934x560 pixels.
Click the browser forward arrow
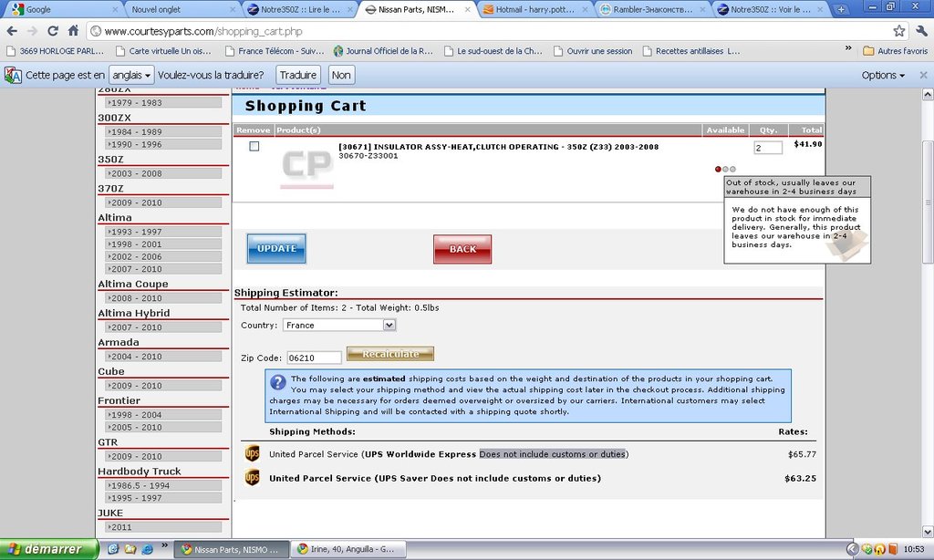coord(32,31)
